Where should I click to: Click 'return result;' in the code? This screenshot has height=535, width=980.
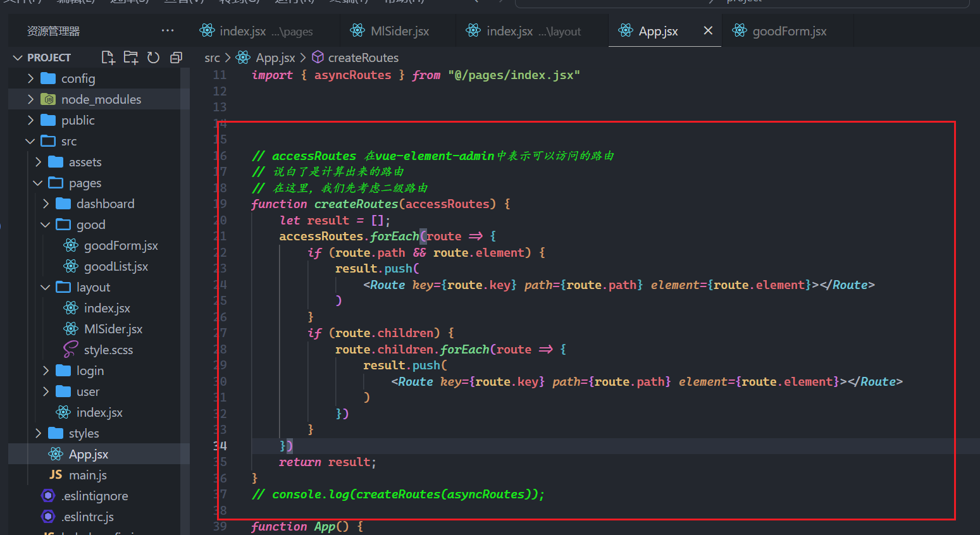(x=328, y=462)
